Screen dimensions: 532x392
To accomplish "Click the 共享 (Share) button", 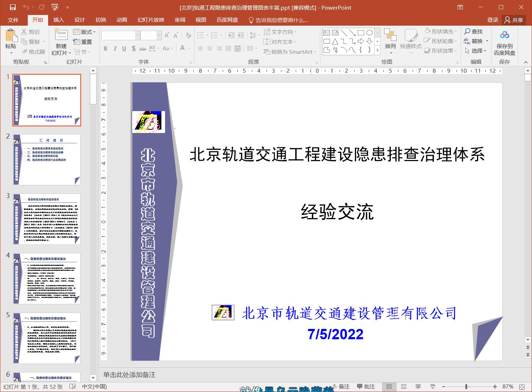I will 514,20.
